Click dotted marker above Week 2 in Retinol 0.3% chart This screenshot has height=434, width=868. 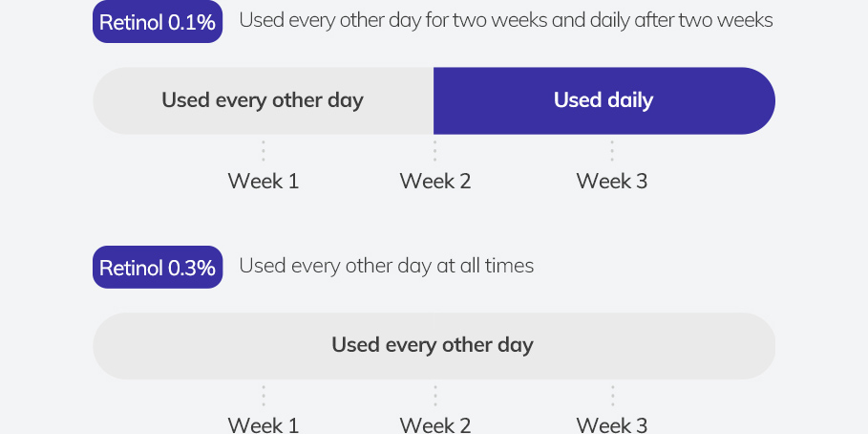point(435,396)
